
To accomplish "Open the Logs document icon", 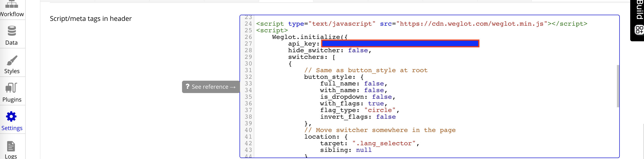I will (11, 146).
